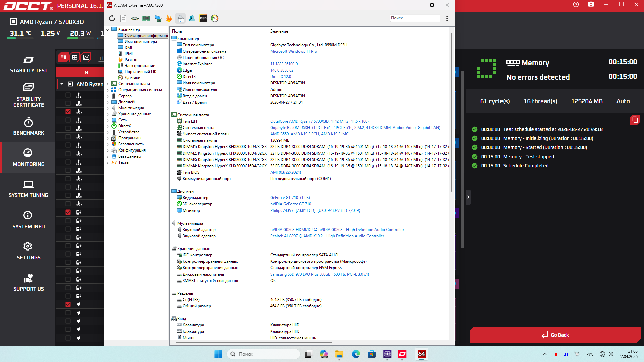Collapse the Компьютер tree node
This screenshot has height=362, width=644.
point(108,29)
